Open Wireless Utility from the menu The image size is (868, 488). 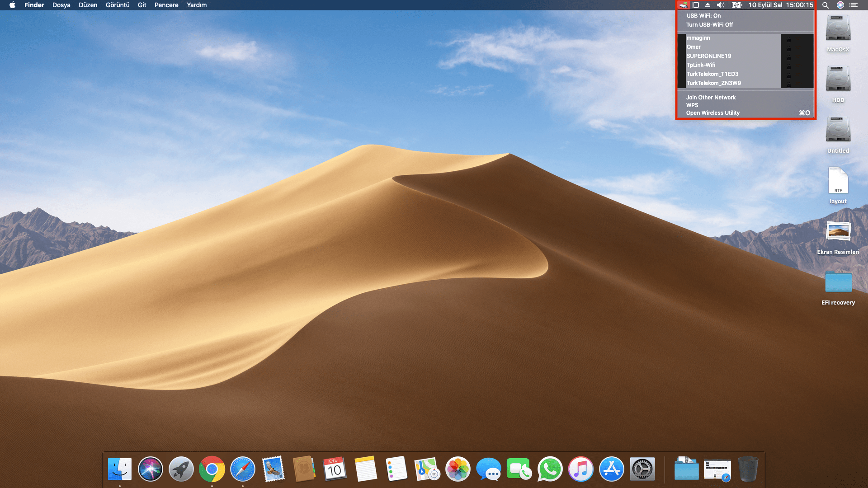[x=712, y=113]
